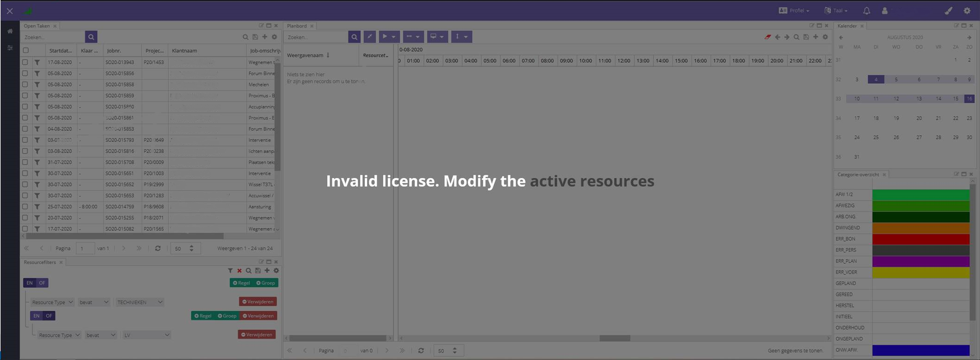Viewport: 980px width, 360px height.
Task: Click the paintbrush icon in top bar
Action: 948,11
